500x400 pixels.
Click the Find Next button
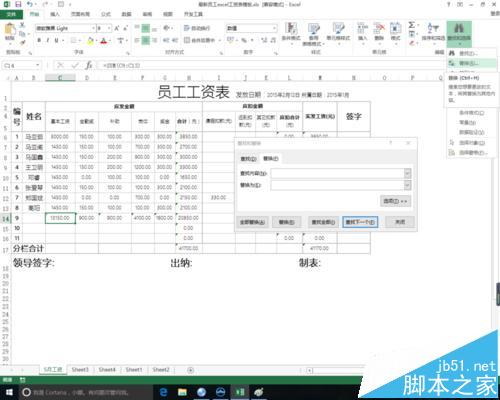[x=360, y=222]
